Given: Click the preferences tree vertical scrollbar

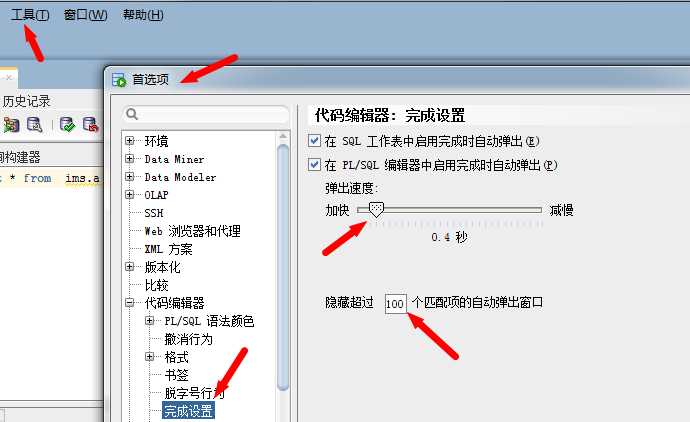Looking at the screenshot, I should 283,268.
